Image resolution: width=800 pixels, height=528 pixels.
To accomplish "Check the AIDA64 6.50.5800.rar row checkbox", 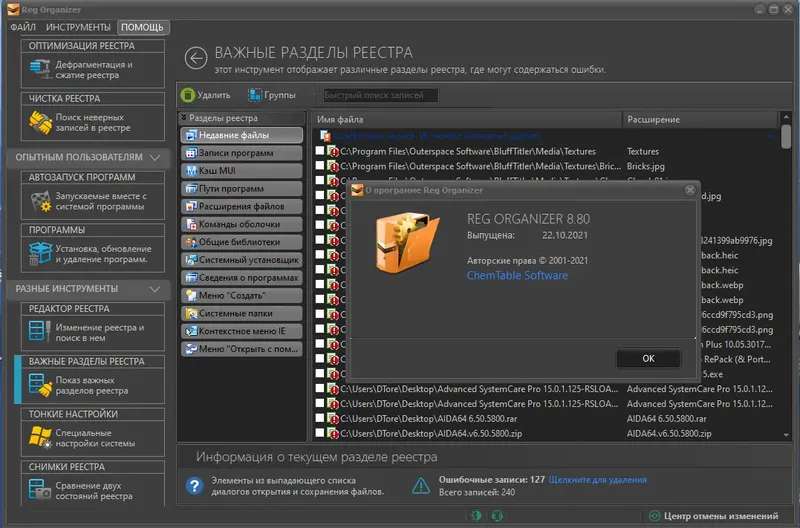I will tap(320, 418).
